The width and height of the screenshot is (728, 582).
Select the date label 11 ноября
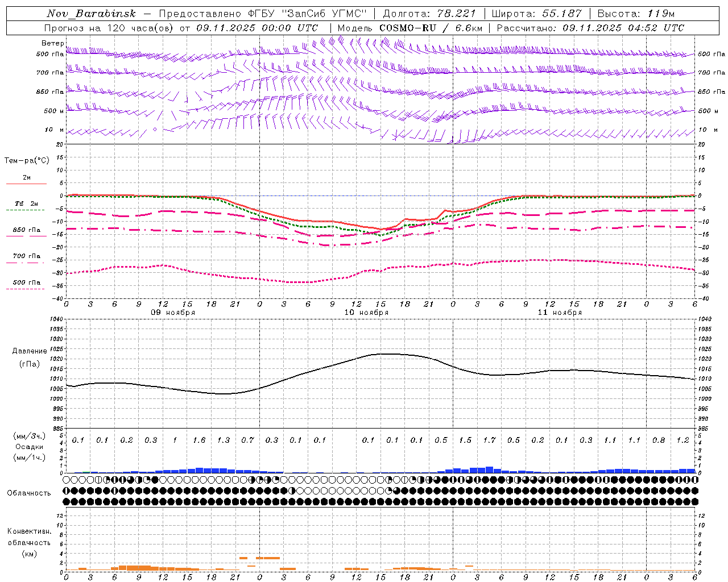click(x=560, y=313)
